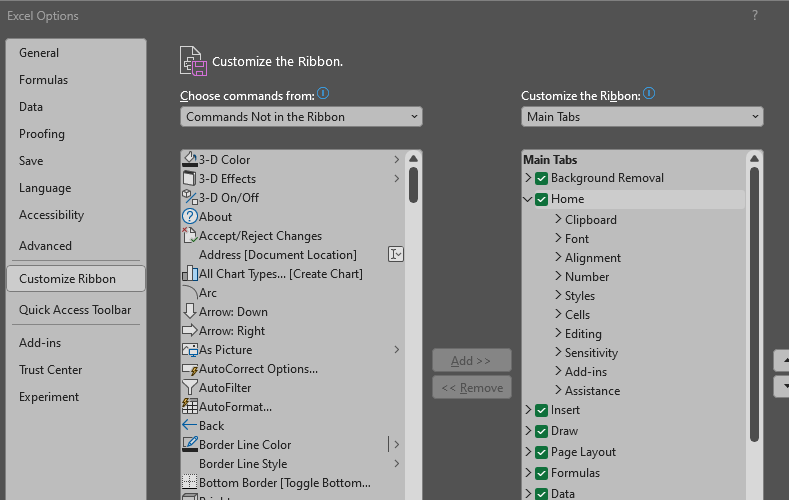Open the Main Tabs dropdown

642,117
